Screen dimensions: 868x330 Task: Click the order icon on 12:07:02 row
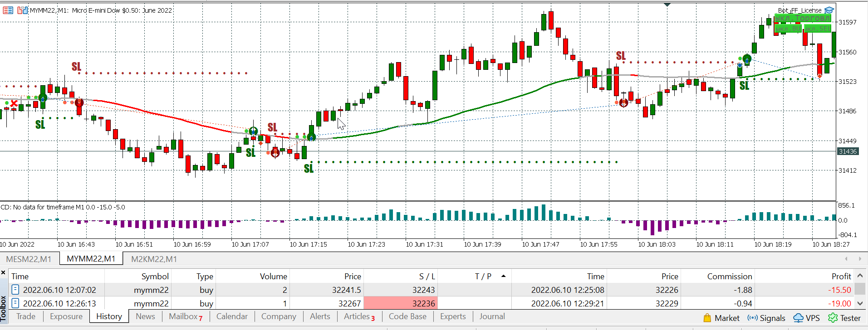[x=15, y=290]
